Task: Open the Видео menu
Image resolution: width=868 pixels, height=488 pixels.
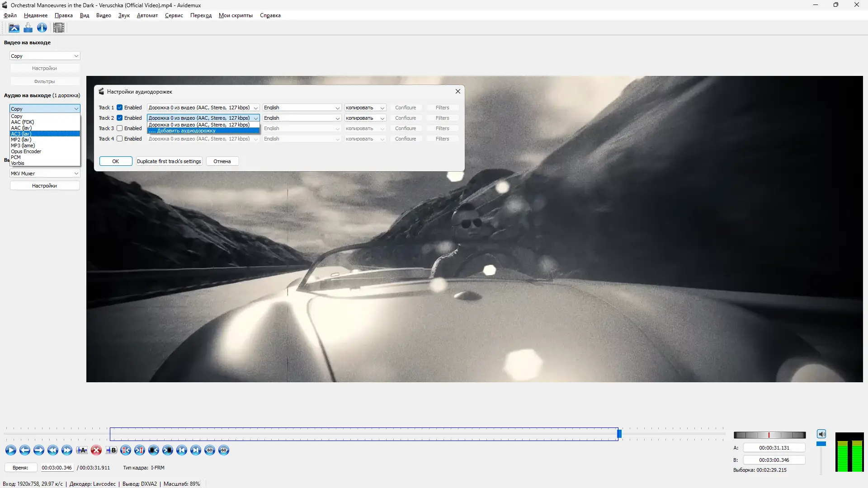Action: coord(104,15)
